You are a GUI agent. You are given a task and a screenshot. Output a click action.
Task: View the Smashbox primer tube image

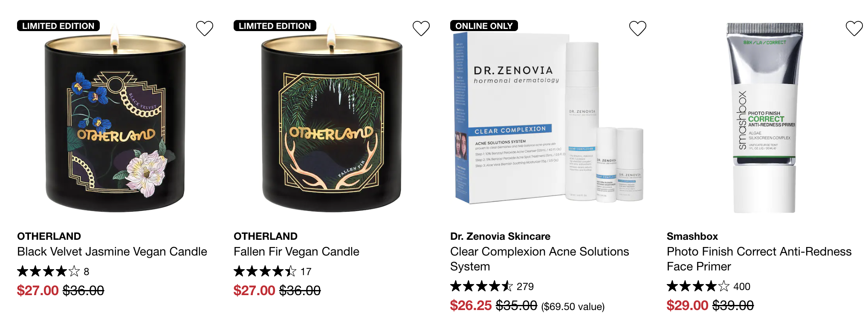point(764,118)
